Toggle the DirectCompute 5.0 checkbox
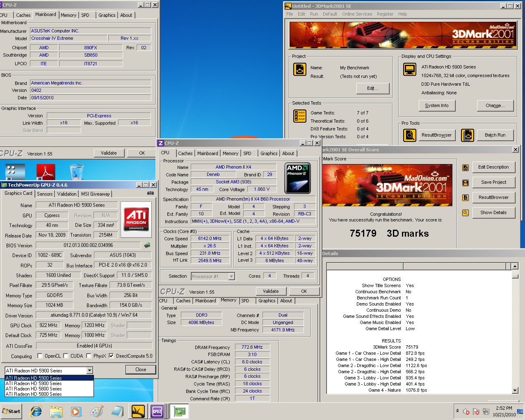This screenshot has height=420, width=525. coord(111,356)
